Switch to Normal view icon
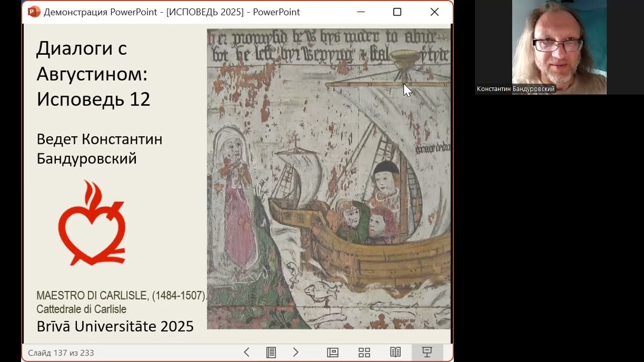The image size is (644, 362). coord(333,352)
